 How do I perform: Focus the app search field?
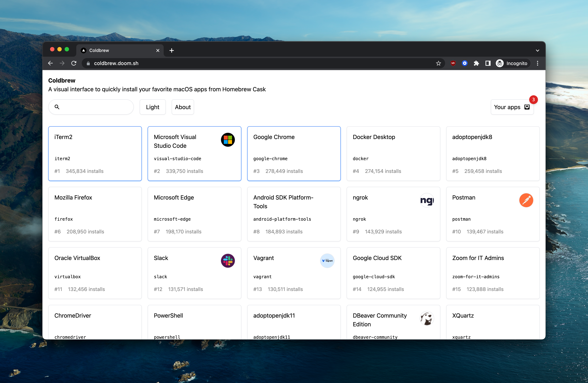91,107
